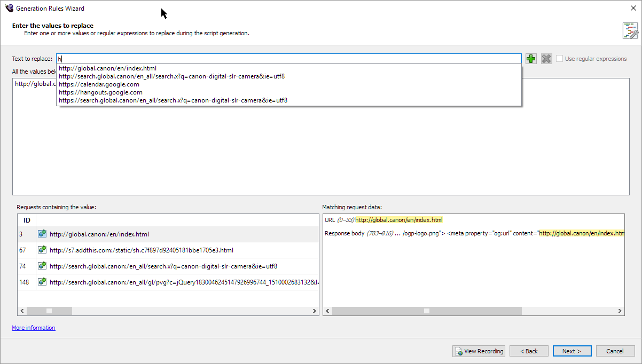
Task: Click the gray X remove value icon
Action: (546, 59)
